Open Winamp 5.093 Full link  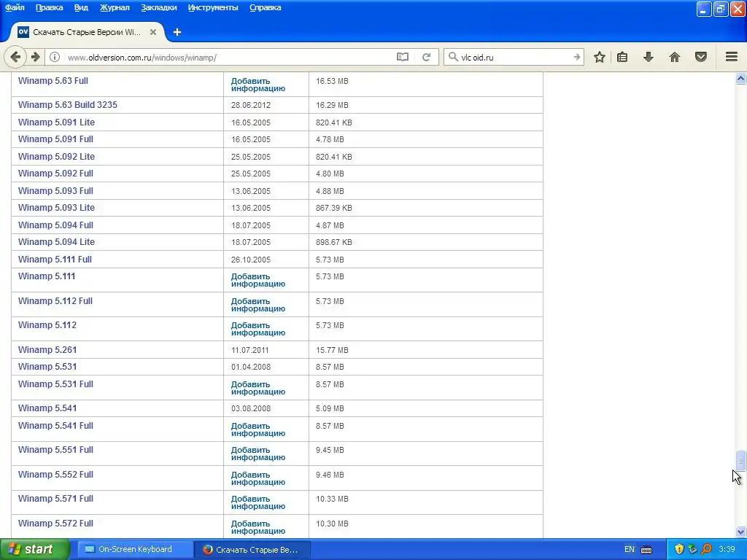[x=55, y=191]
